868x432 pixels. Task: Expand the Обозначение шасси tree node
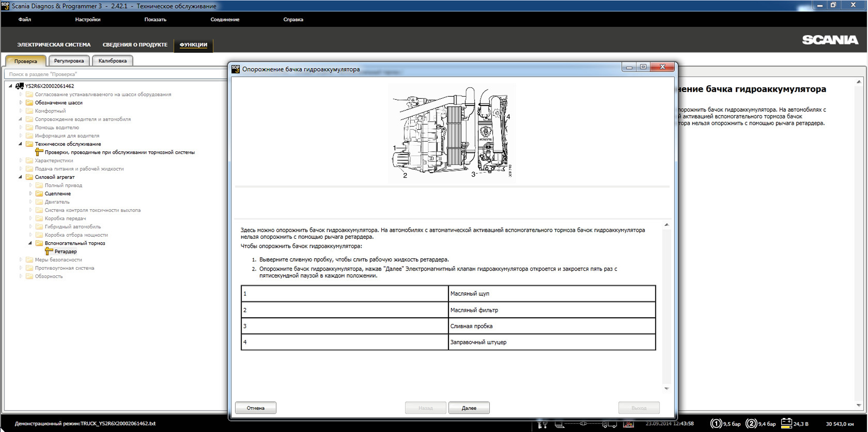point(21,102)
